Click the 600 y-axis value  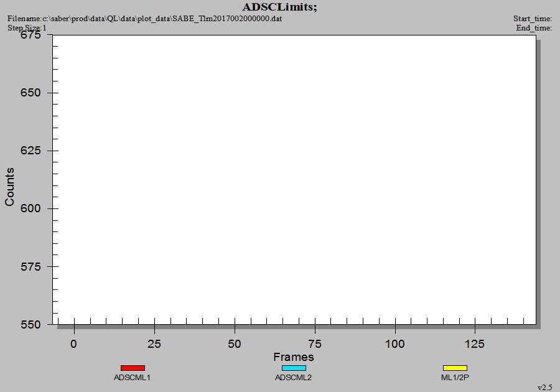coord(30,208)
